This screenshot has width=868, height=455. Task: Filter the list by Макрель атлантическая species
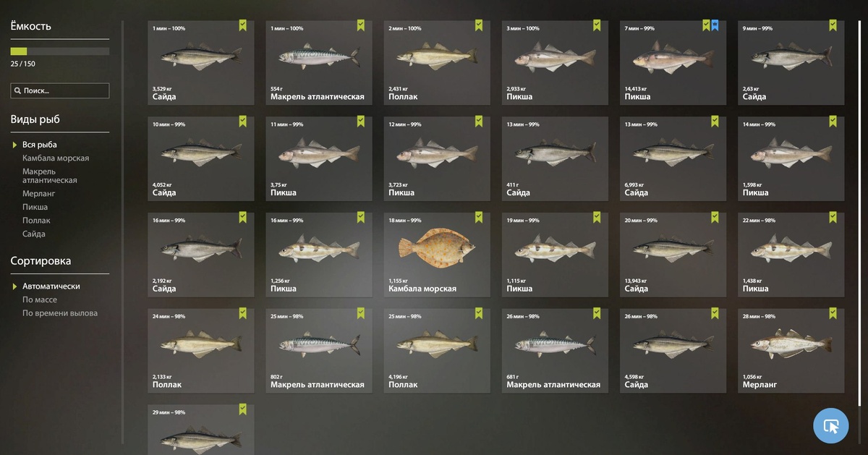[50, 176]
